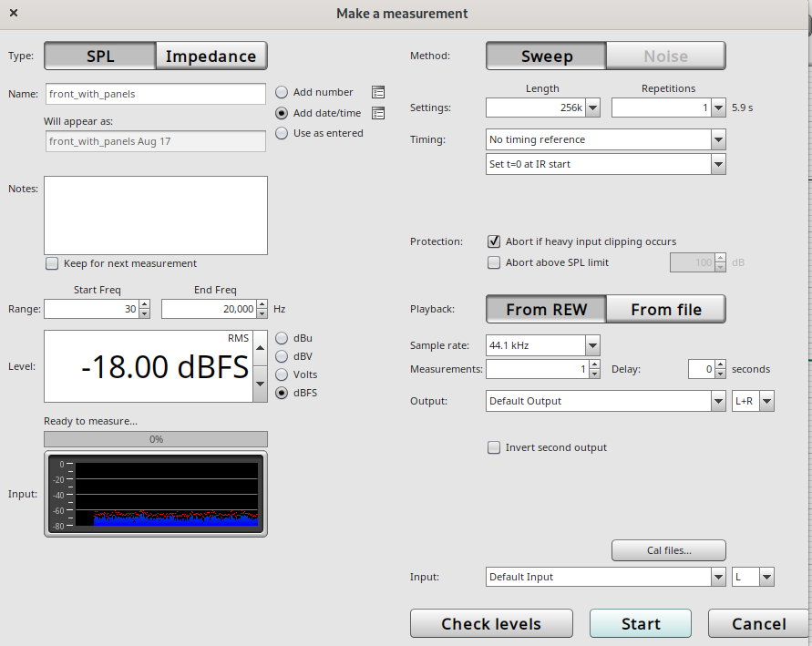Open the Add date/time settings icon
The width and height of the screenshot is (812, 646).
coord(378,113)
